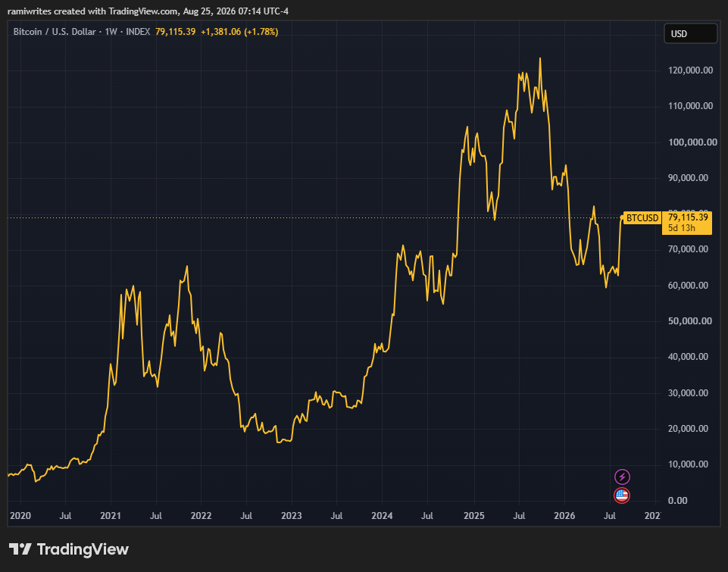Click the 2023 time axis label
728x572 pixels.
[x=292, y=516]
